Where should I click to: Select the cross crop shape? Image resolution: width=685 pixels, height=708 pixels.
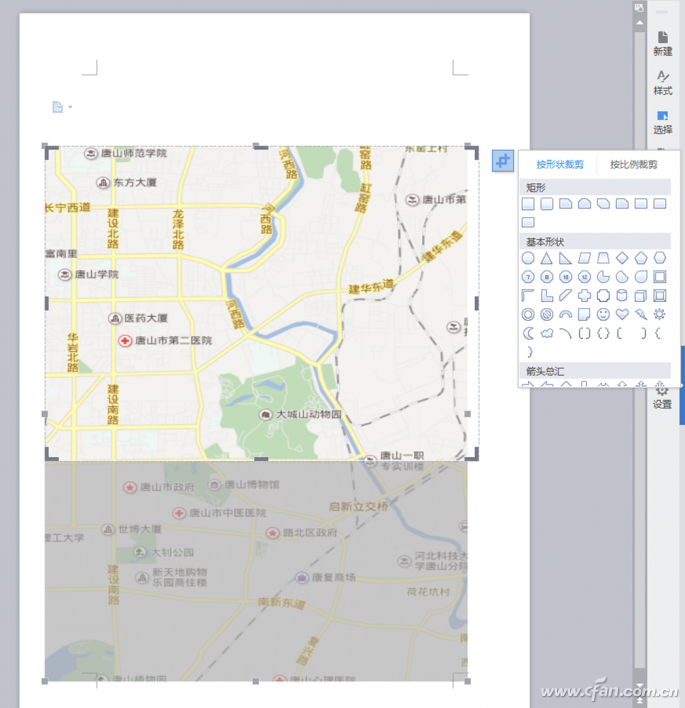(584, 296)
